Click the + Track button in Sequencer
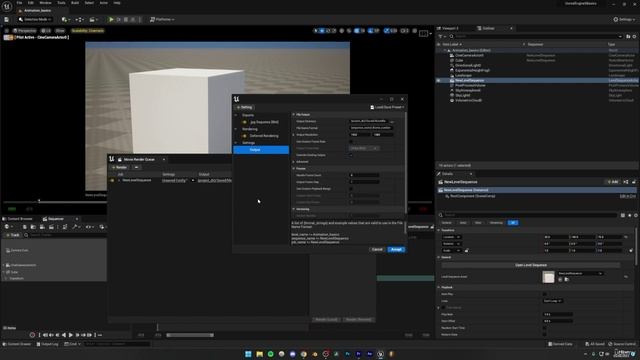Screen dimensions: 640x360 13,235
